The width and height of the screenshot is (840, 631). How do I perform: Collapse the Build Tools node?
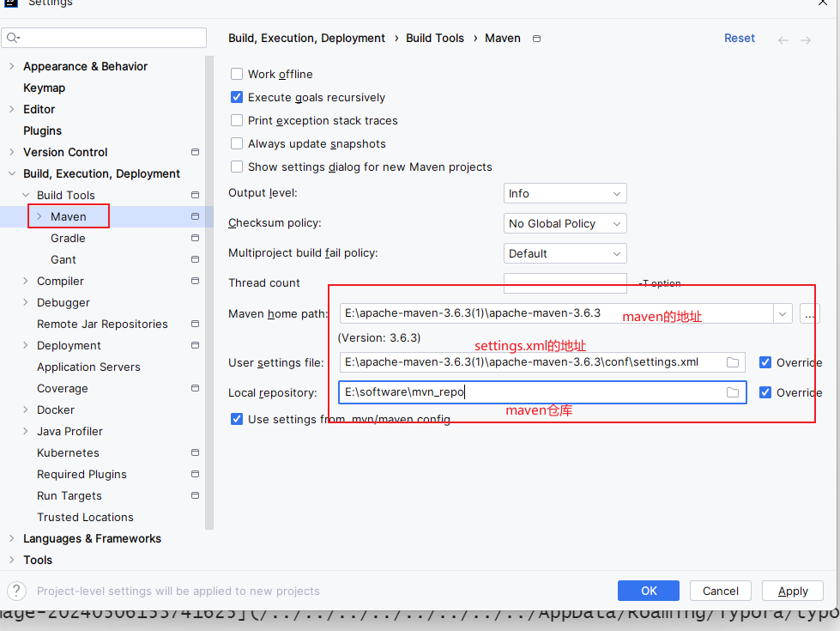point(26,195)
